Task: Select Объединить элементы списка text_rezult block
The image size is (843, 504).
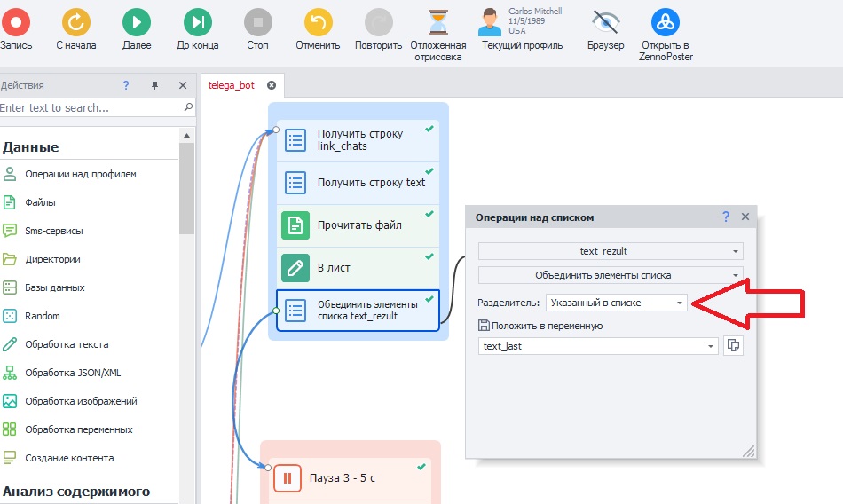Action: (x=358, y=311)
